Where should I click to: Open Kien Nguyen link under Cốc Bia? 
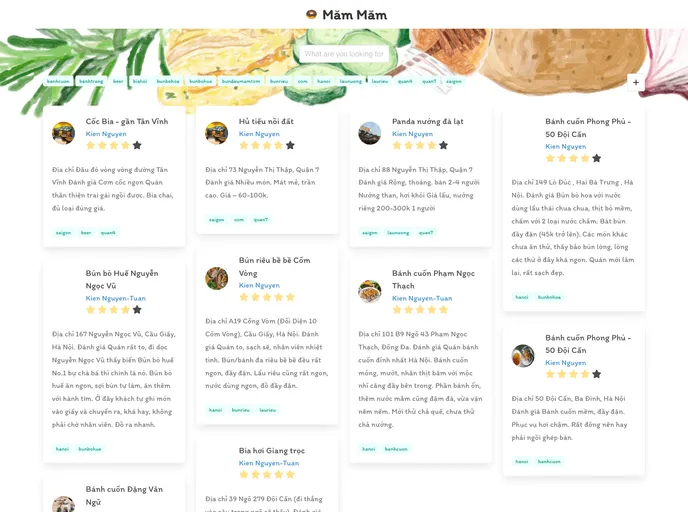pyautogui.click(x=106, y=133)
